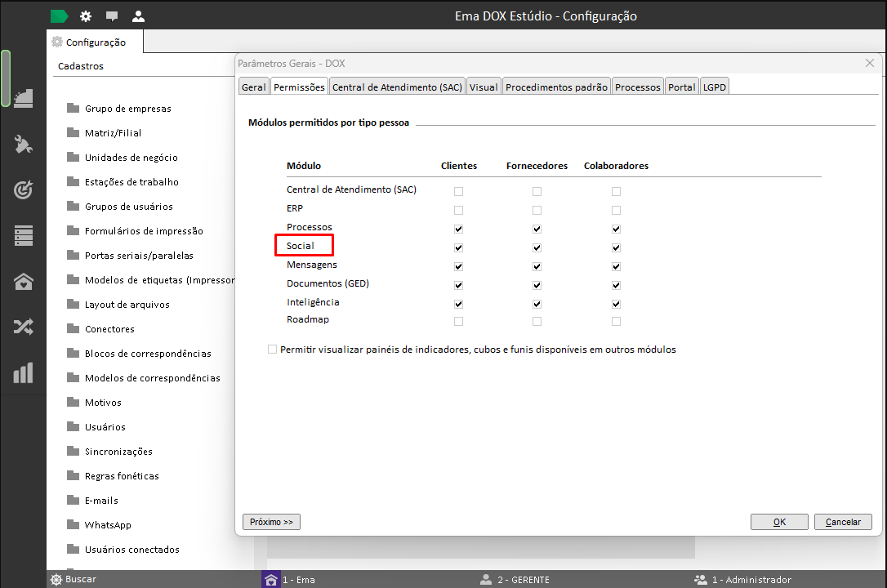Open bar chart module in left sidebar
The width and height of the screenshot is (887, 588).
click(23, 372)
